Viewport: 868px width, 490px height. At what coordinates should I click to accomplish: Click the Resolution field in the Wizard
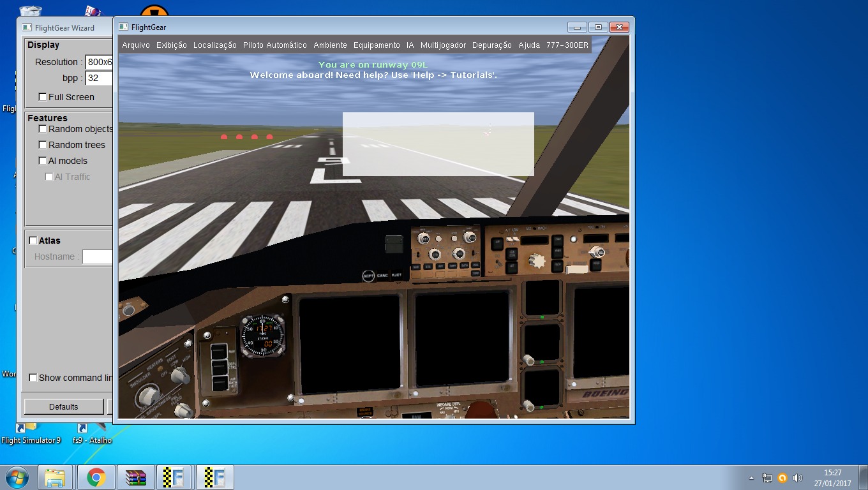pos(99,62)
